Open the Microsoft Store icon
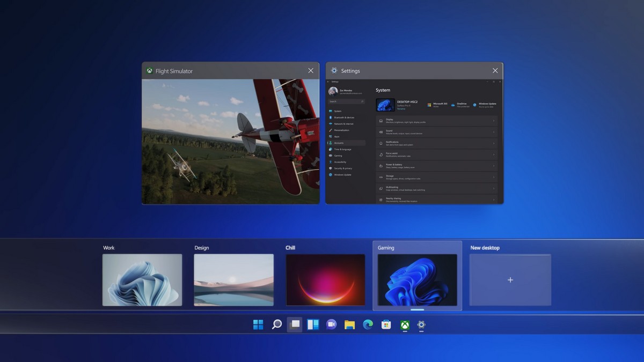This screenshot has height=362, width=644. [386, 324]
